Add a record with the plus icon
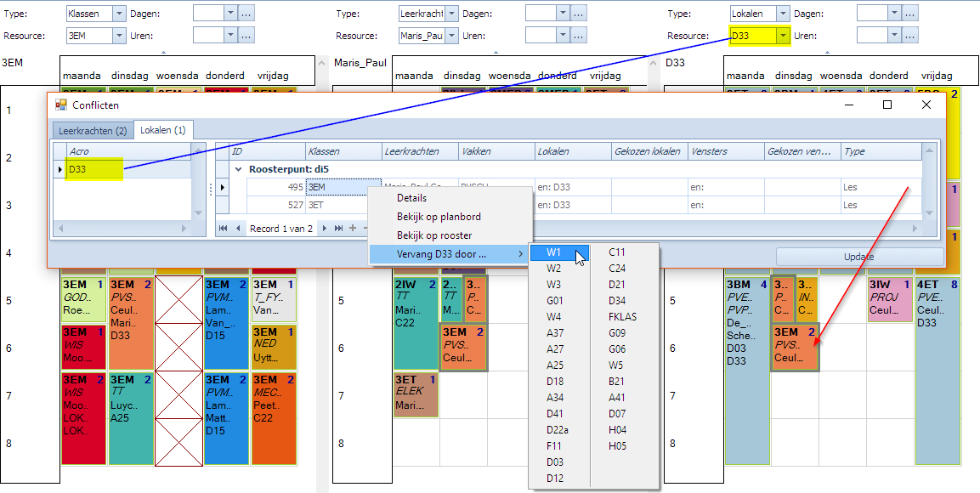 (x=353, y=229)
